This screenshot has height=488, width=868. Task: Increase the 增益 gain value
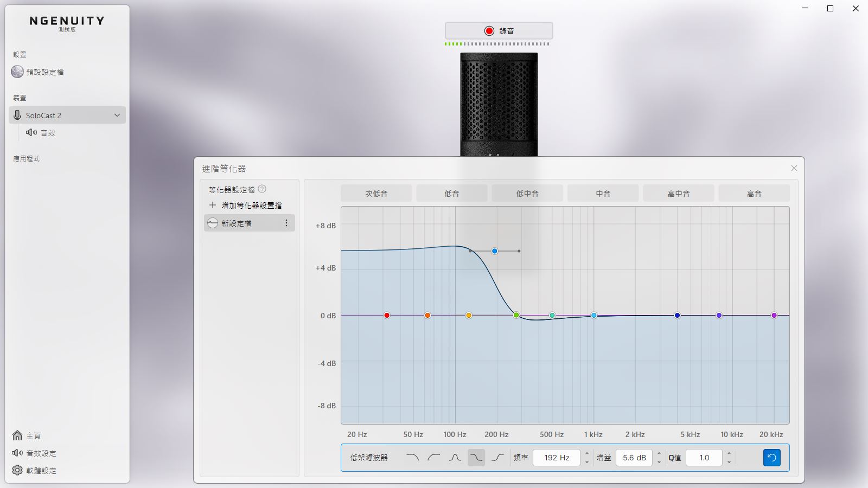(x=659, y=454)
